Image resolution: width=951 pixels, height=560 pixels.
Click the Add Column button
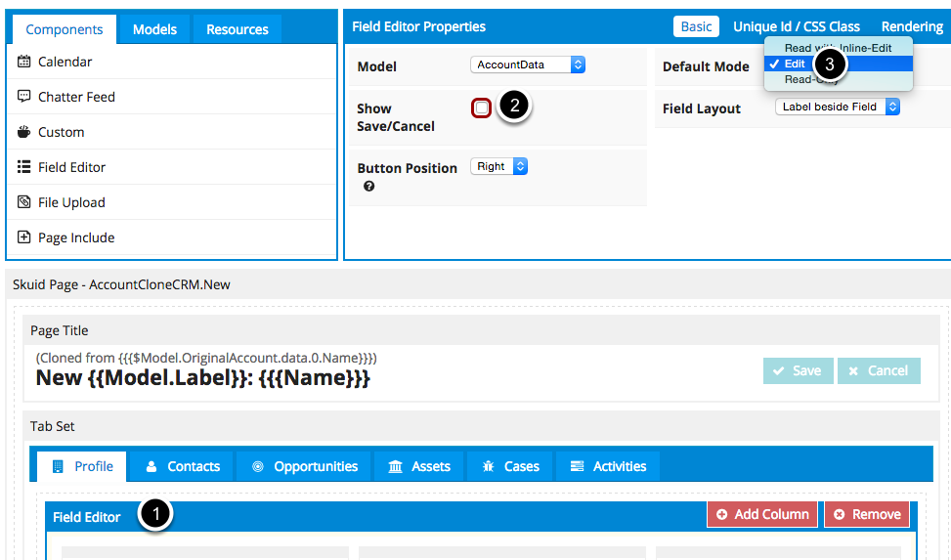tap(762, 514)
